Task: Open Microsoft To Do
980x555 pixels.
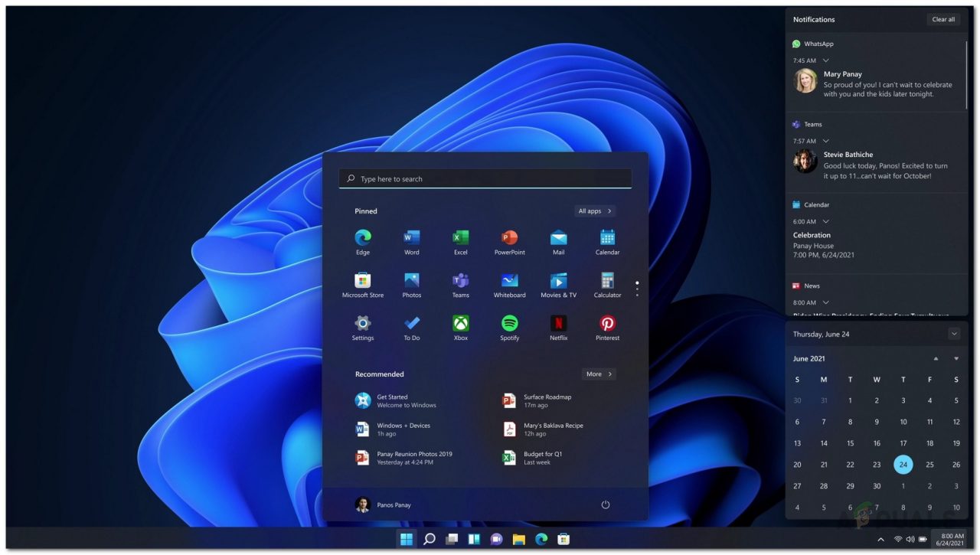Action: [411, 322]
